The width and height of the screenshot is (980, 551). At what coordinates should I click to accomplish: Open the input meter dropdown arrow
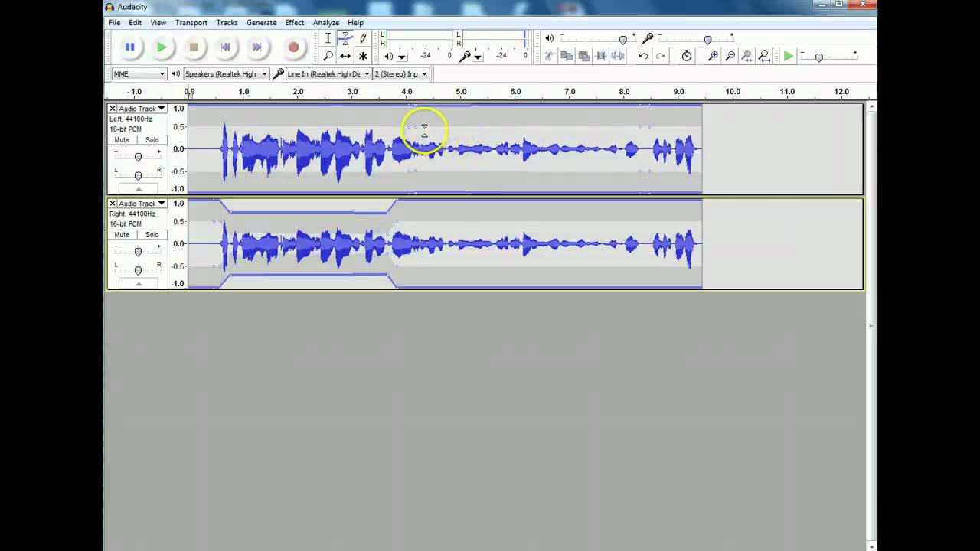478,57
